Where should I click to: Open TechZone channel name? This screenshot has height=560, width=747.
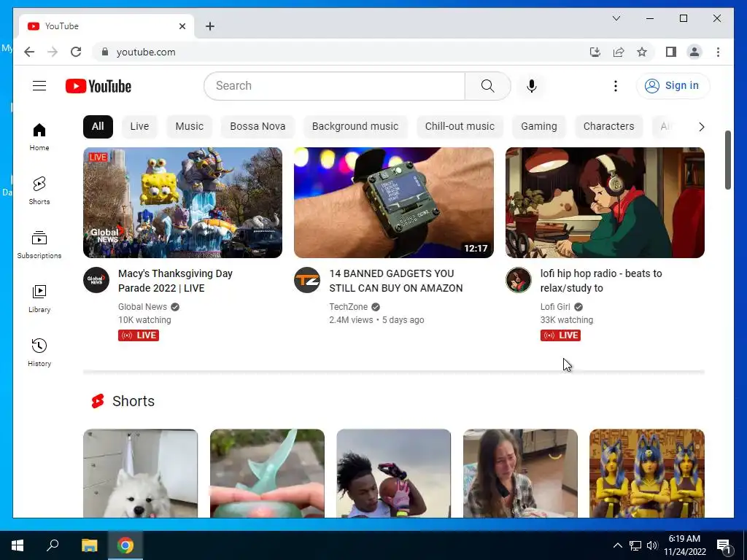pyautogui.click(x=348, y=307)
